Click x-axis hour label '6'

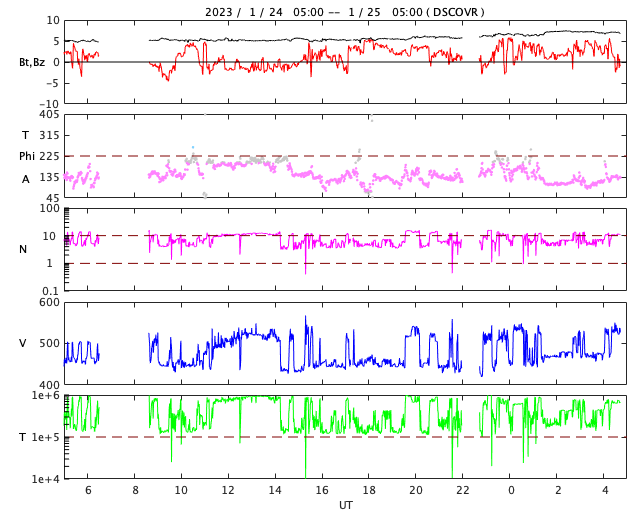pos(88,490)
